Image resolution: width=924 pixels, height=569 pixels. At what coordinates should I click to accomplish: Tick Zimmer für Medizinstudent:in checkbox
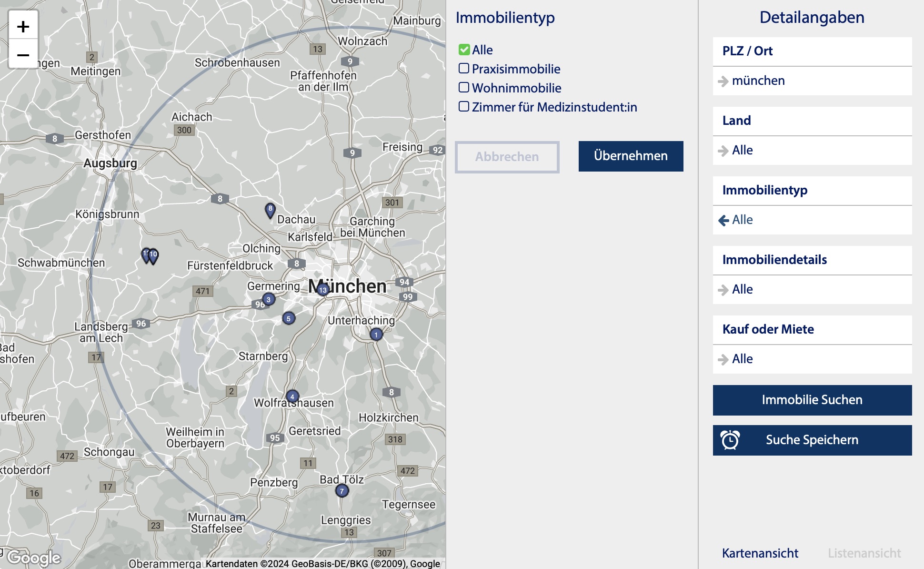point(464,107)
